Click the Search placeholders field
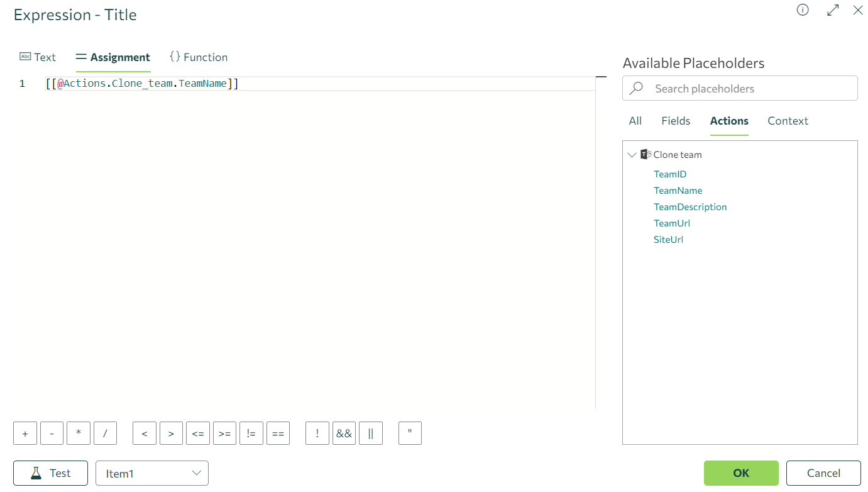 click(x=748, y=89)
